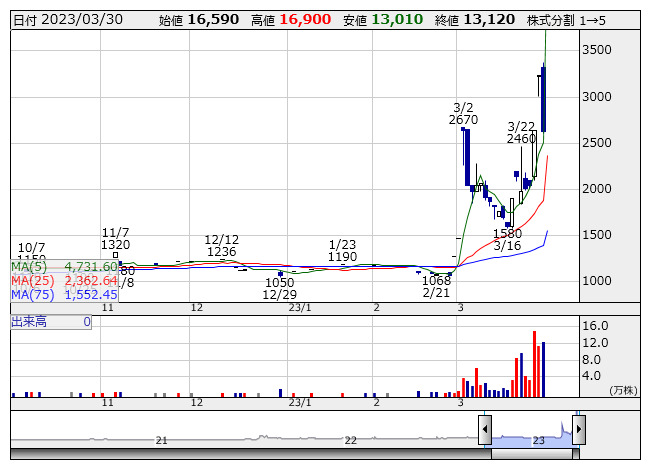Click the 出来高 volume label
Image resolution: width=653 pixels, height=470 pixels.
[x=31, y=322]
